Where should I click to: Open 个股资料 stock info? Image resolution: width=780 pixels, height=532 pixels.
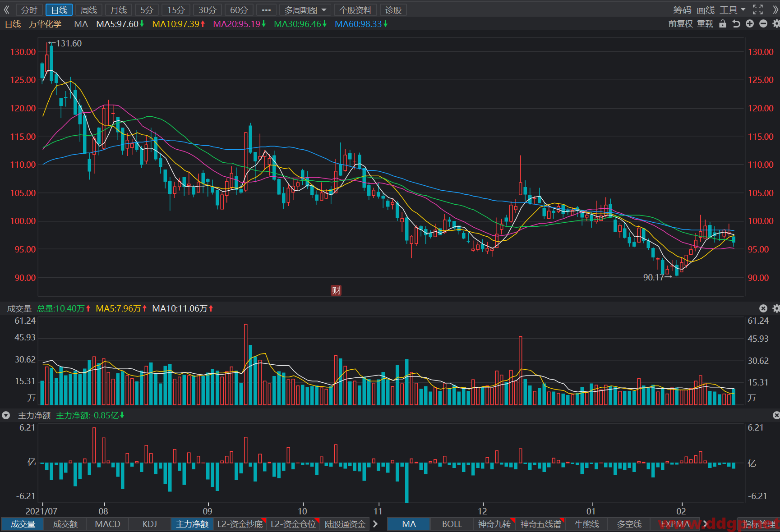point(355,10)
